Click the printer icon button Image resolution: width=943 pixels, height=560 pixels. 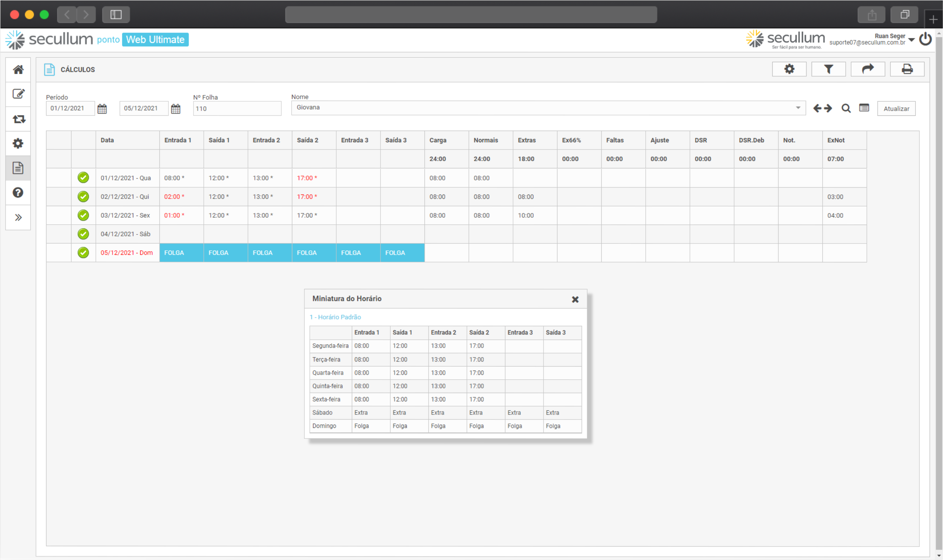coord(907,69)
